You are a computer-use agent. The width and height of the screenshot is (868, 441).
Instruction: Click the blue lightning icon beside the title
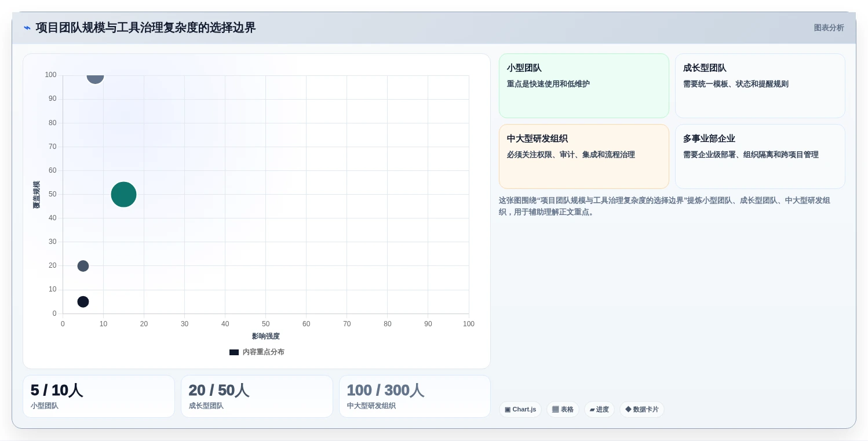pyautogui.click(x=27, y=28)
